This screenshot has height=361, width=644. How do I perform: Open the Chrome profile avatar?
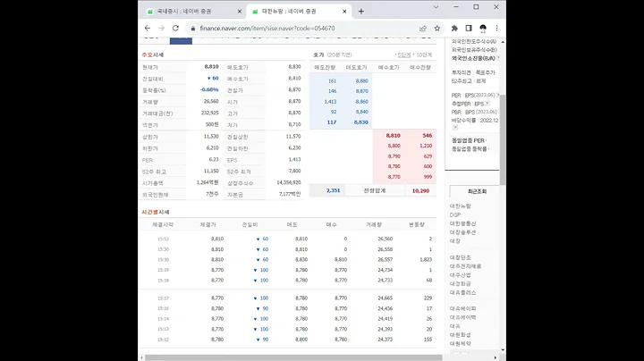tap(483, 29)
